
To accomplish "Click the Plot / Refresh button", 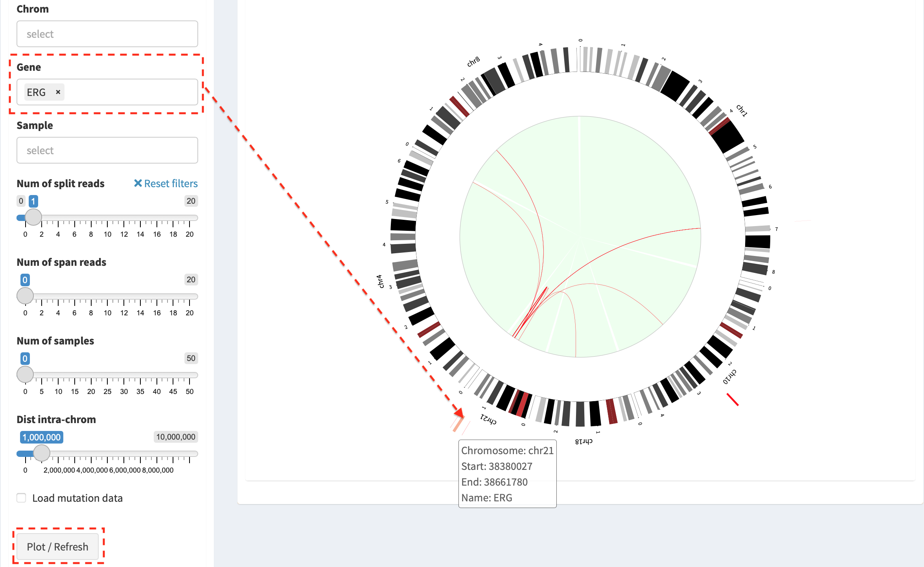I will pos(57,547).
